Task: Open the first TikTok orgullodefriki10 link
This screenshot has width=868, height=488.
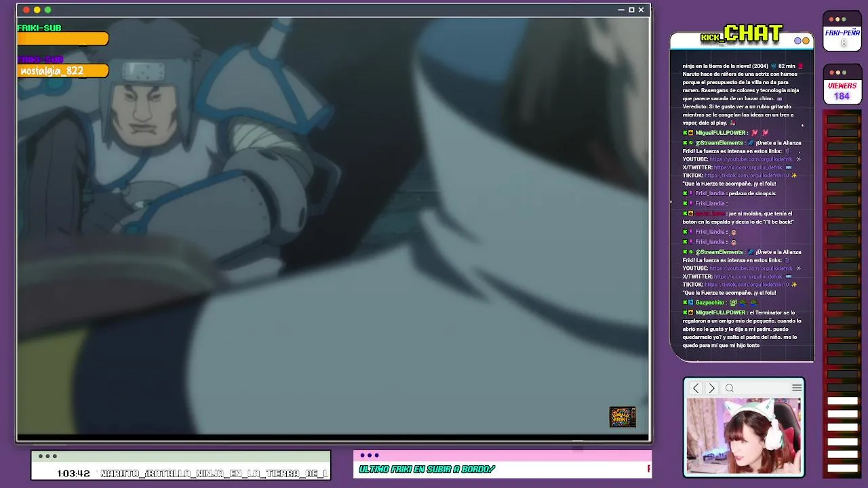Action: pos(747,176)
